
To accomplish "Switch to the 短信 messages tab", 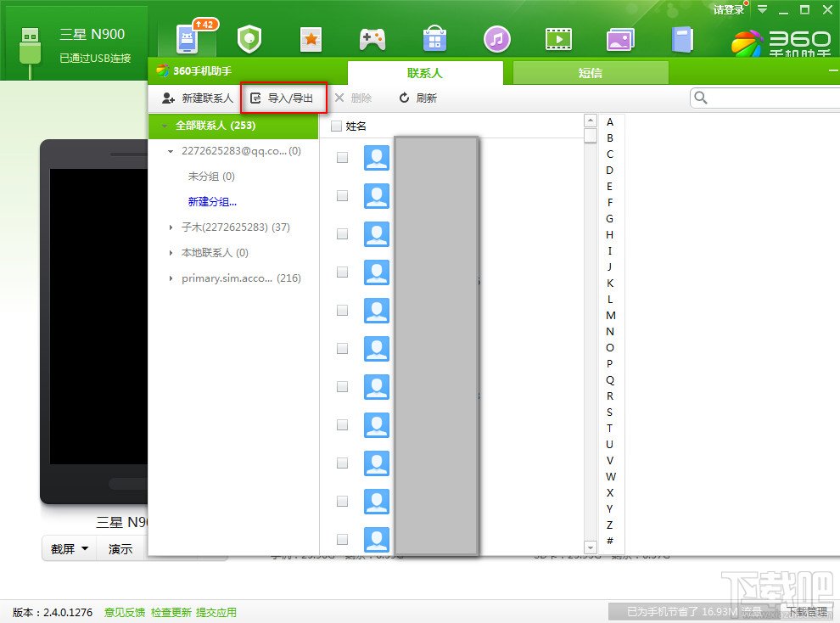I will tap(591, 73).
